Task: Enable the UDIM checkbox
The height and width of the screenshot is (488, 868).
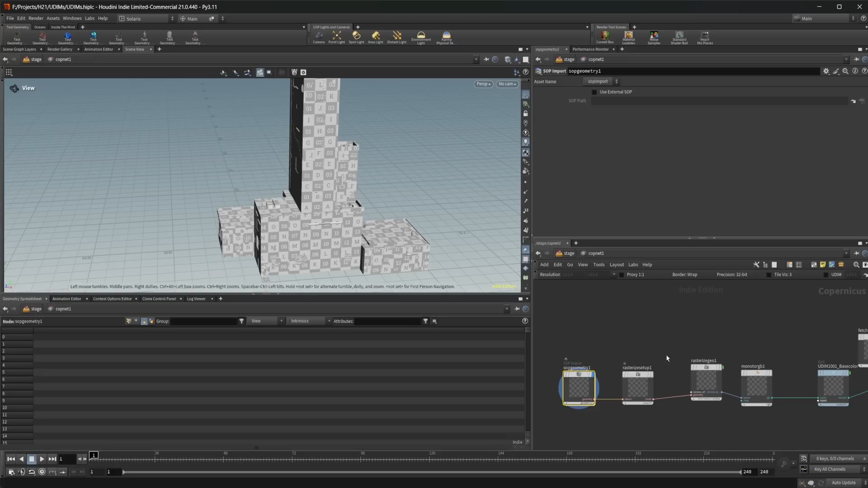Action: (x=826, y=275)
